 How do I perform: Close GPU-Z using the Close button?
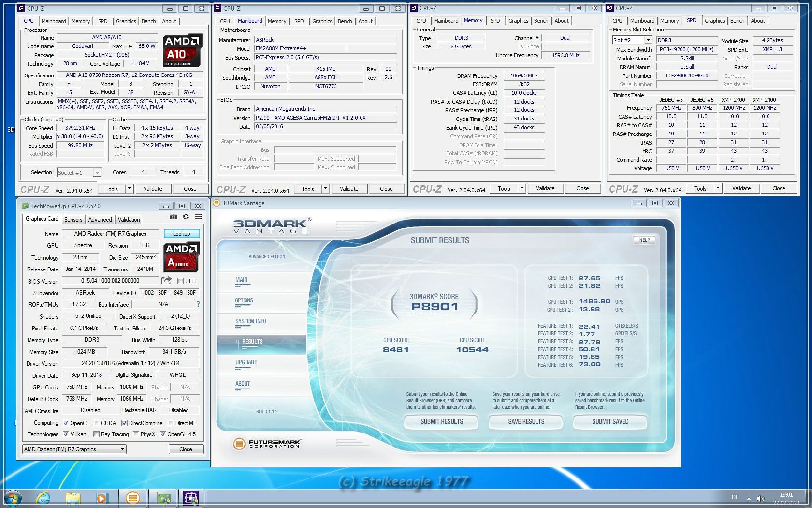(x=186, y=449)
